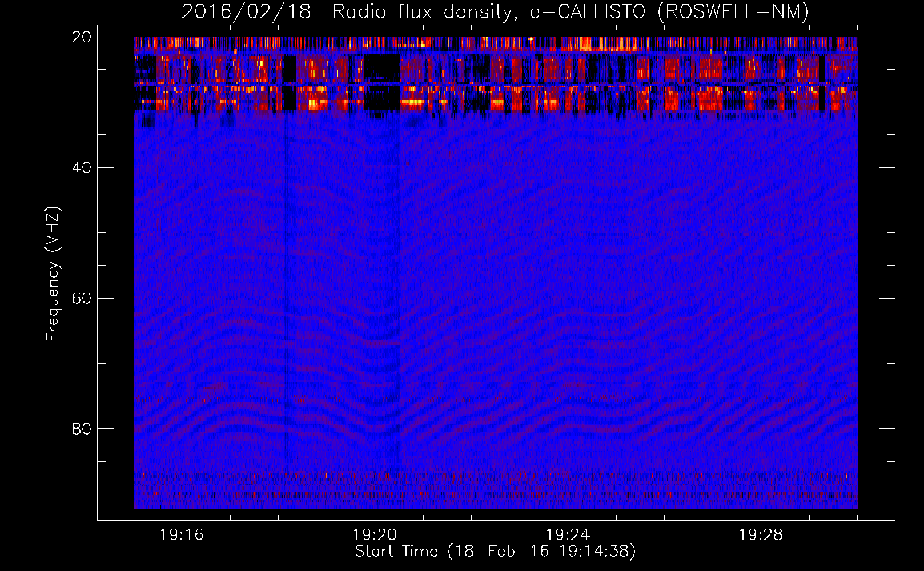Click the frequency axis value '20'
Image resolution: width=924 pixels, height=571 pixels.
[x=82, y=37]
